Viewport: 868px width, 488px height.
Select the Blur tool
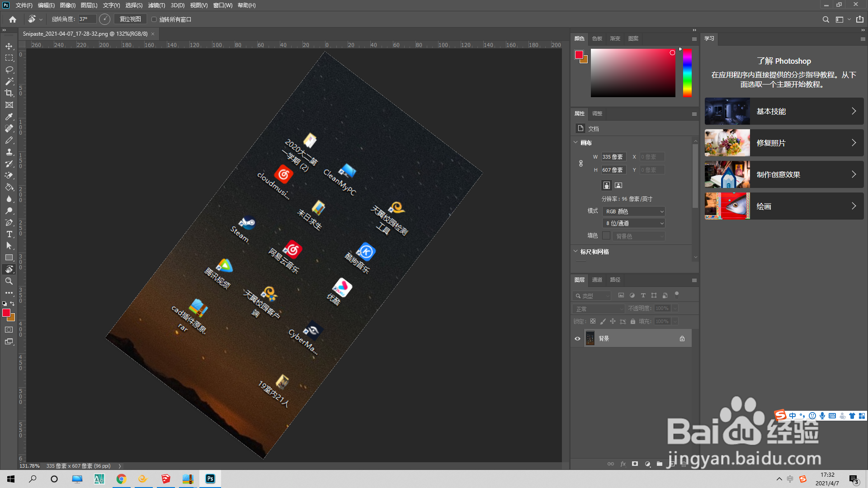[9, 199]
